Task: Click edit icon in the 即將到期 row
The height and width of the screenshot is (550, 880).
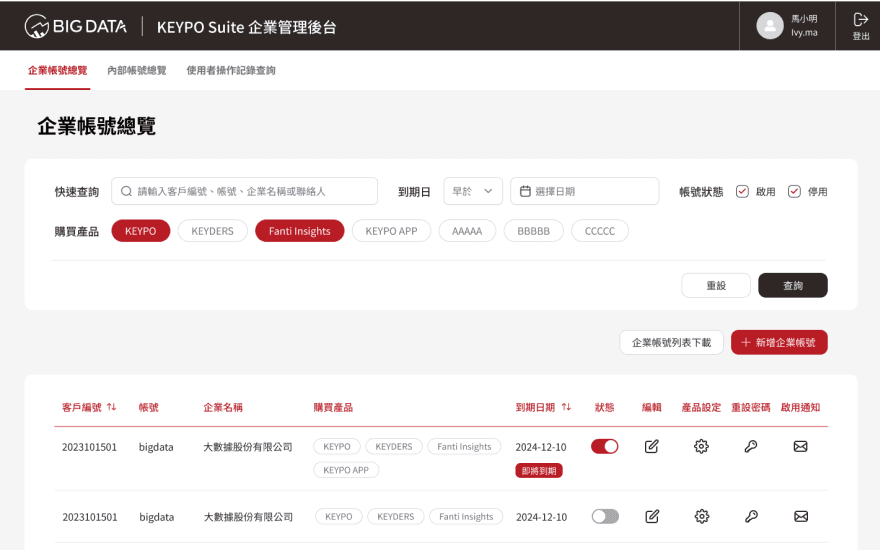Action: 651,447
